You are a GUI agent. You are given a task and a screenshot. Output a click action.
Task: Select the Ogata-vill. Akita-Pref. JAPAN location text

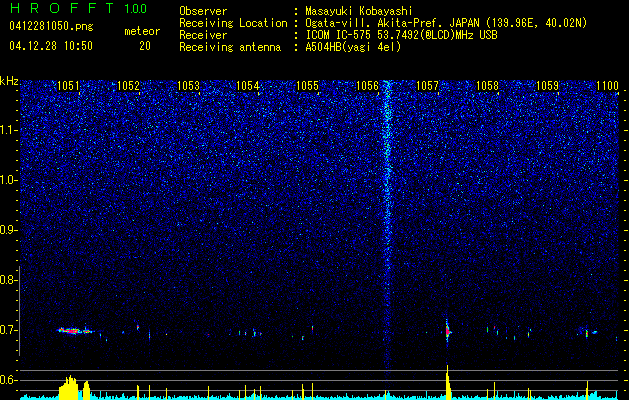[x=446, y=23]
